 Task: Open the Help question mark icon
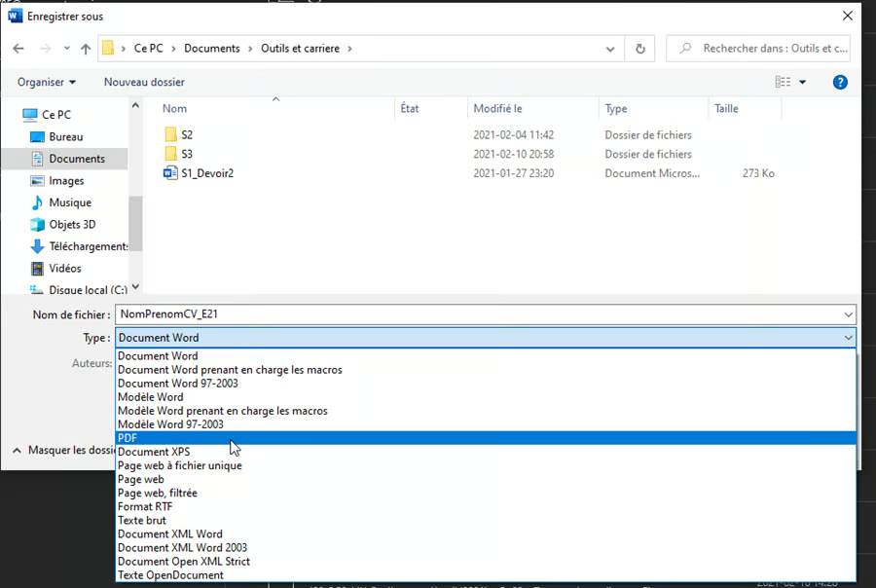tap(840, 83)
